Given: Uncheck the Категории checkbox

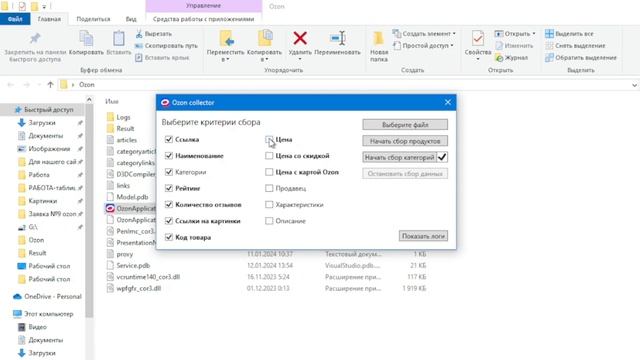Looking at the screenshot, I should click(x=169, y=172).
